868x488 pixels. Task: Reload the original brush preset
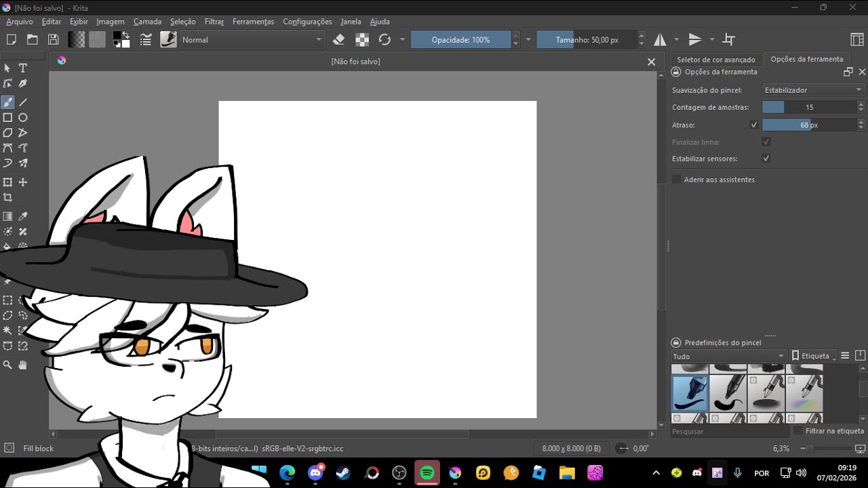click(384, 40)
